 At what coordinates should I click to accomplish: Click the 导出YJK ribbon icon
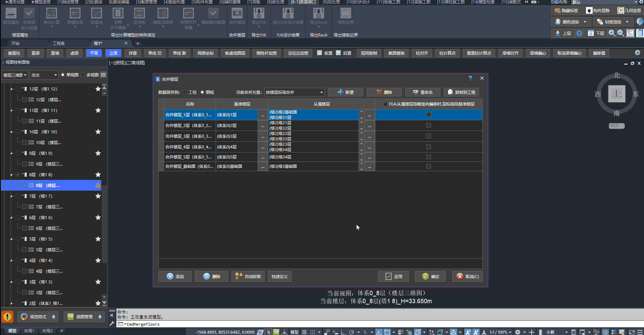pos(259,14)
